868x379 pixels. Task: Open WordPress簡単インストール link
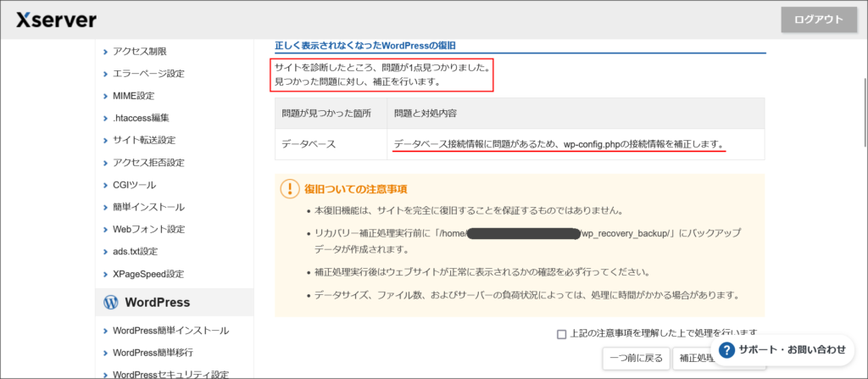pos(170,331)
